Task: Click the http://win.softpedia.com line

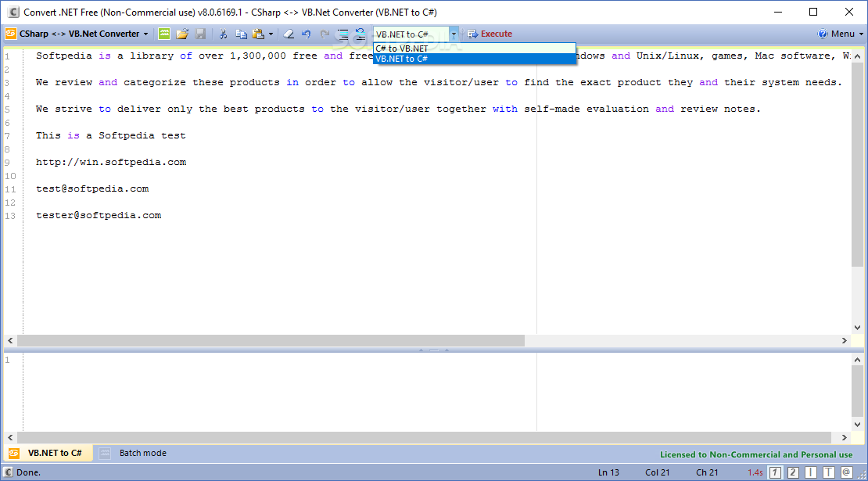Action: tap(111, 162)
